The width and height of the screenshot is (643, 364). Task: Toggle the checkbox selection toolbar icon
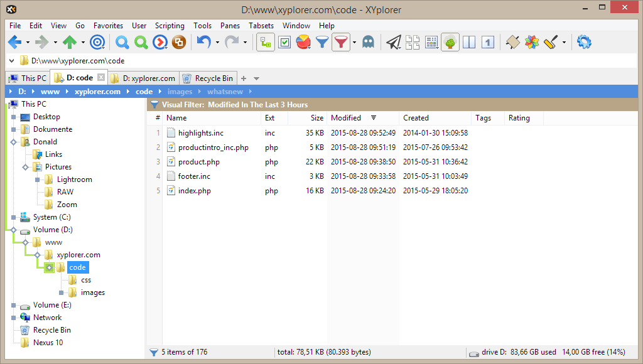click(x=284, y=42)
